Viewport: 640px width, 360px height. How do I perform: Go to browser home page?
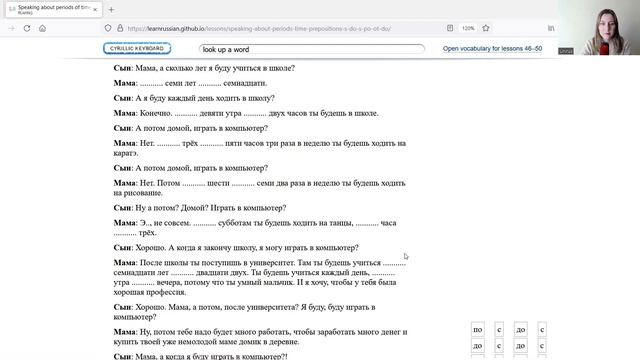click(x=42, y=28)
